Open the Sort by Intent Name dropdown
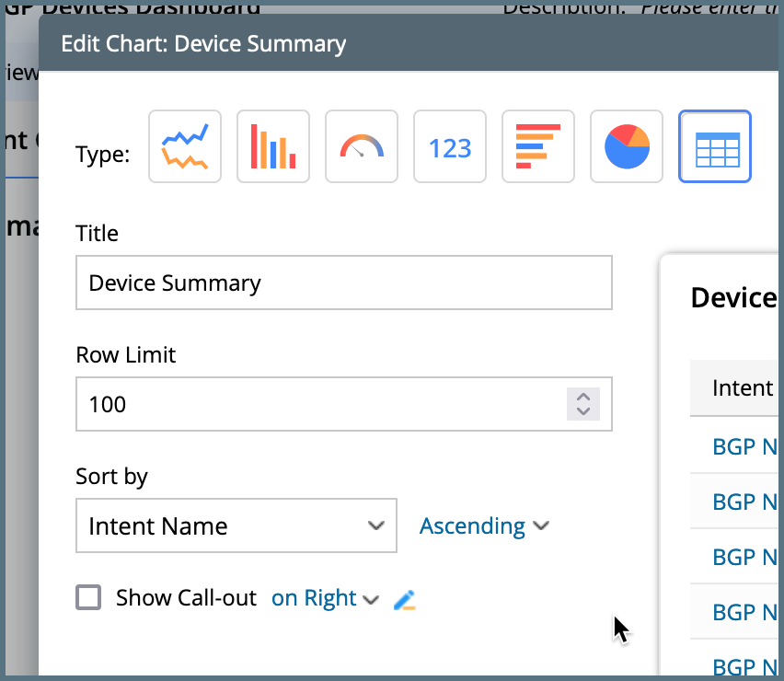 click(236, 526)
